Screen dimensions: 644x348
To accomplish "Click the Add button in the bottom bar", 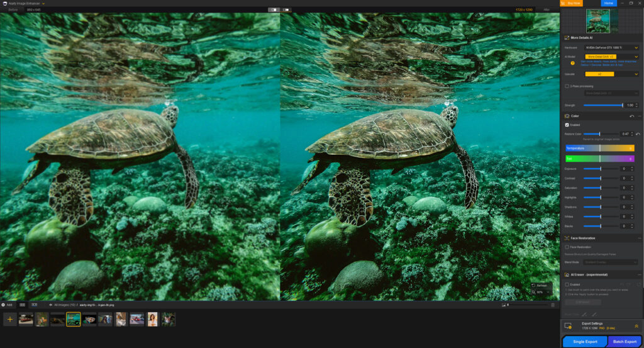I will [6, 305].
